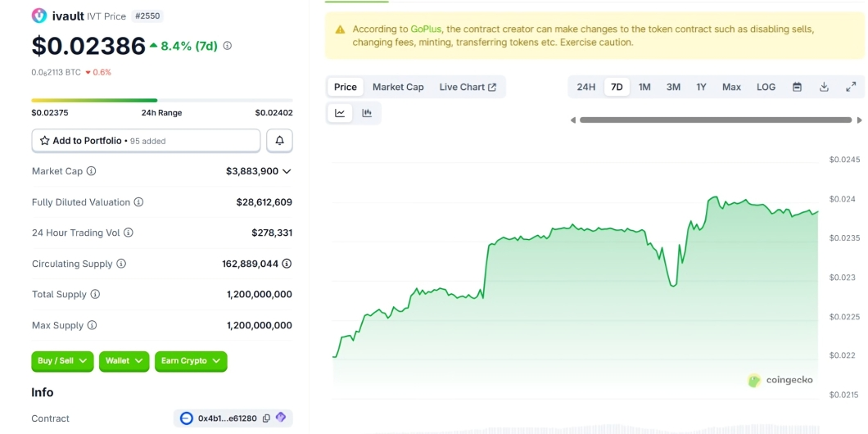
Task: Switch chart range to 1M
Action: coord(644,87)
